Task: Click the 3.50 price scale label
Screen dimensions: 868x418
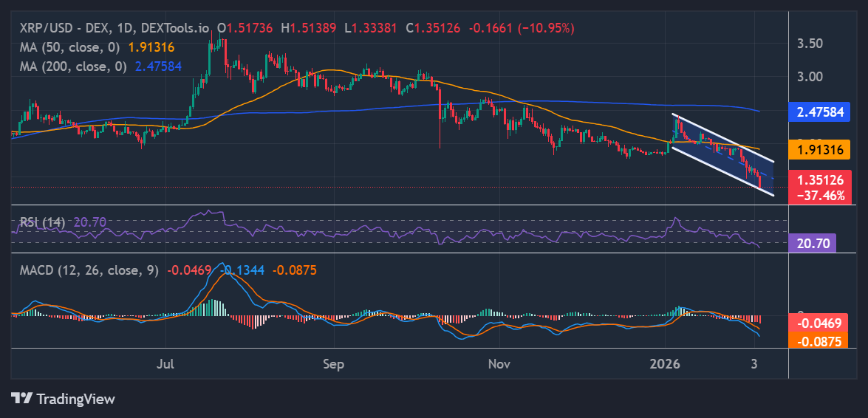Action: (810, 44)
